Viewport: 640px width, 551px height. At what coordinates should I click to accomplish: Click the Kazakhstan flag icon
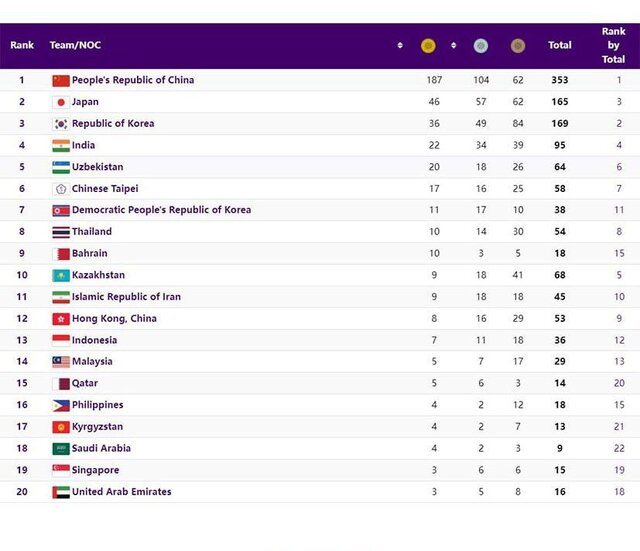click(x=60, y=275)
